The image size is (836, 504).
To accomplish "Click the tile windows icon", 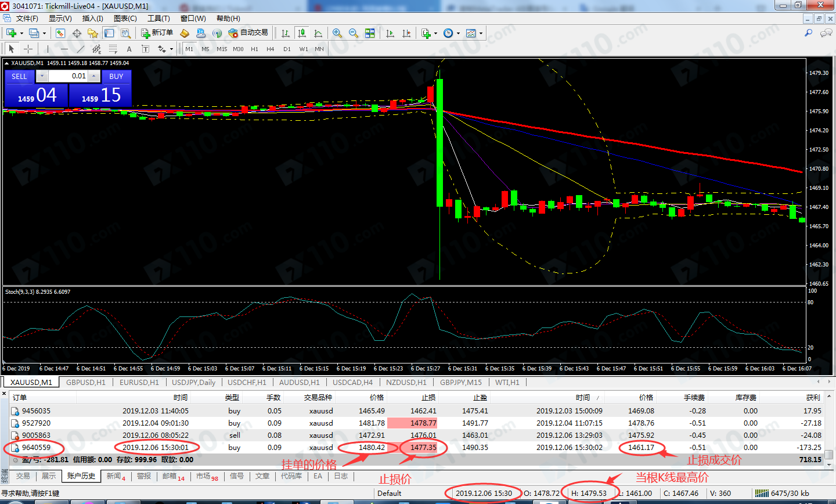I will 370,33.
